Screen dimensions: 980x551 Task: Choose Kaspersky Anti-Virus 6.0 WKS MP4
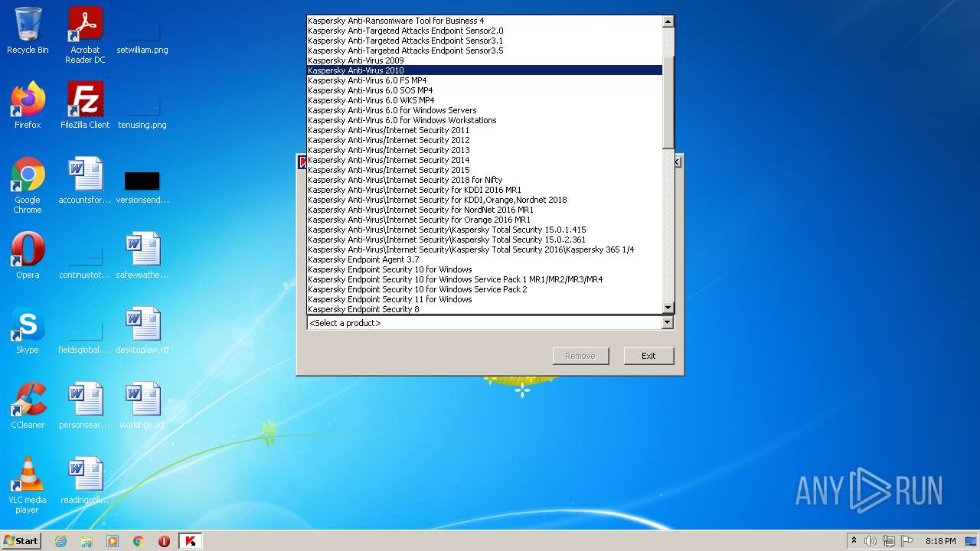coord(485,100)
